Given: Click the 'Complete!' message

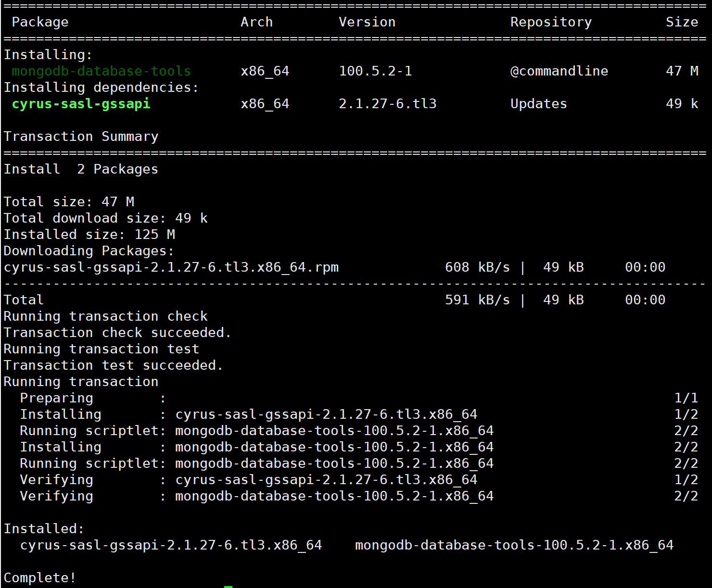Looking at the screenshot, I should (40, 578).
